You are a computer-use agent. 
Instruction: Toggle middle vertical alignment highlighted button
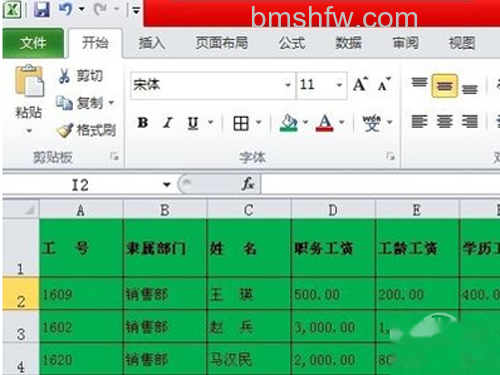(444, 86)
